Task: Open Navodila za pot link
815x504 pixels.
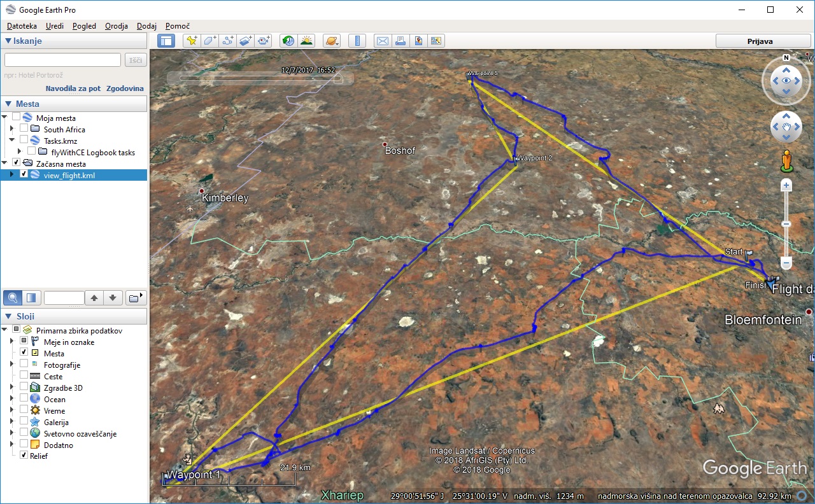Action: [73, 88]
